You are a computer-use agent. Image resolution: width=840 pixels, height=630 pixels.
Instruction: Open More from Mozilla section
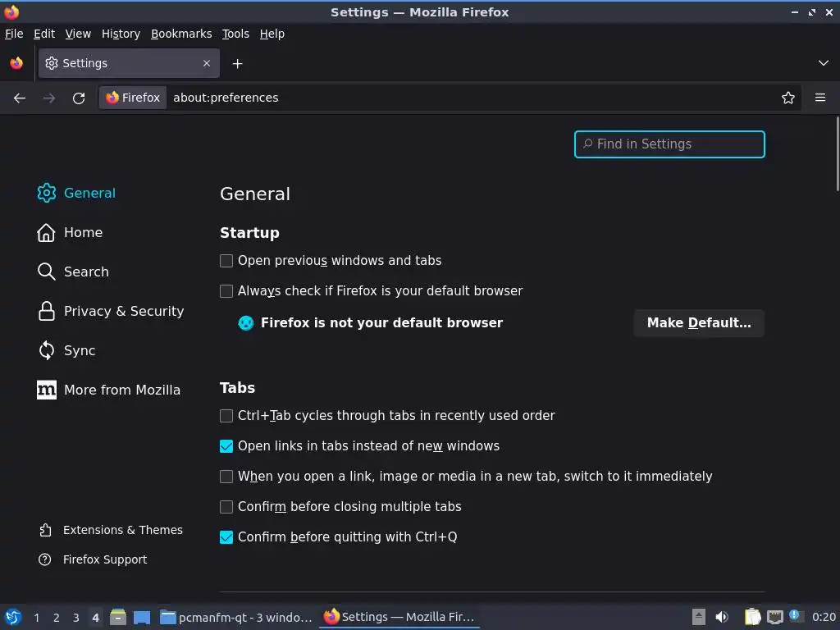[109, 390]
